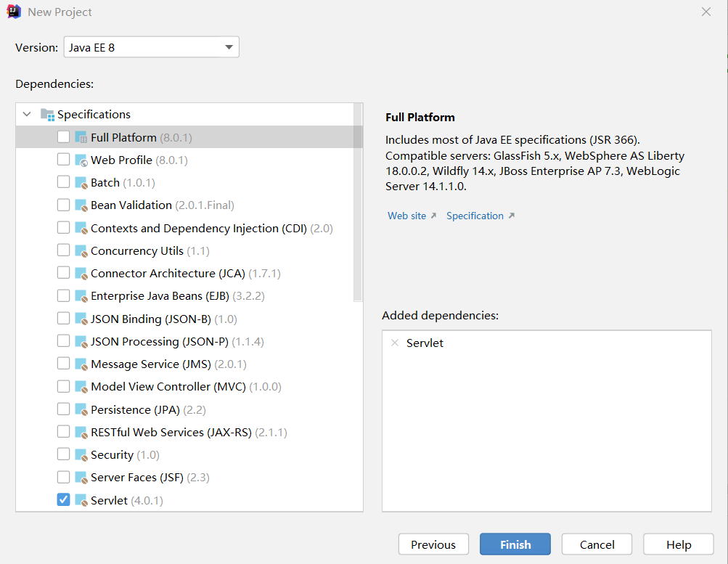Open the Java EE 8 version dropdown
Screen dimensions: 728x564
152,47
